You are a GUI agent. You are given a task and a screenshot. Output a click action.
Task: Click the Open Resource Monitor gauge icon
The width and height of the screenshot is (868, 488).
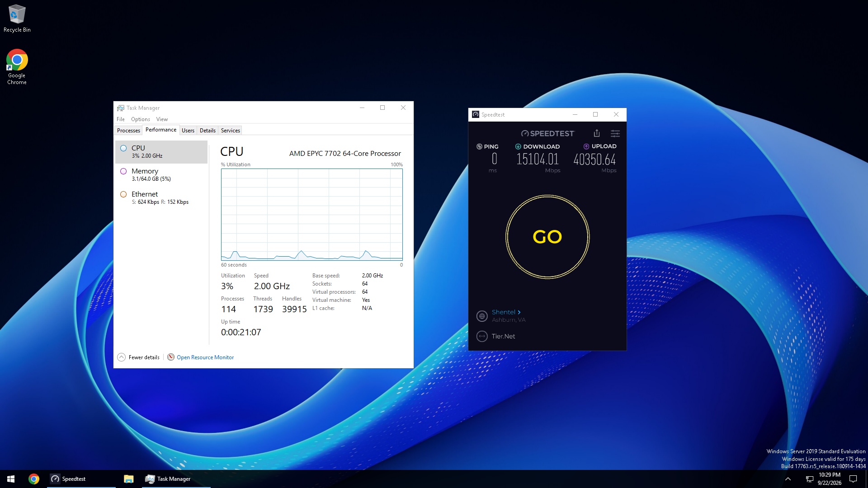click(x=171, y=357)
